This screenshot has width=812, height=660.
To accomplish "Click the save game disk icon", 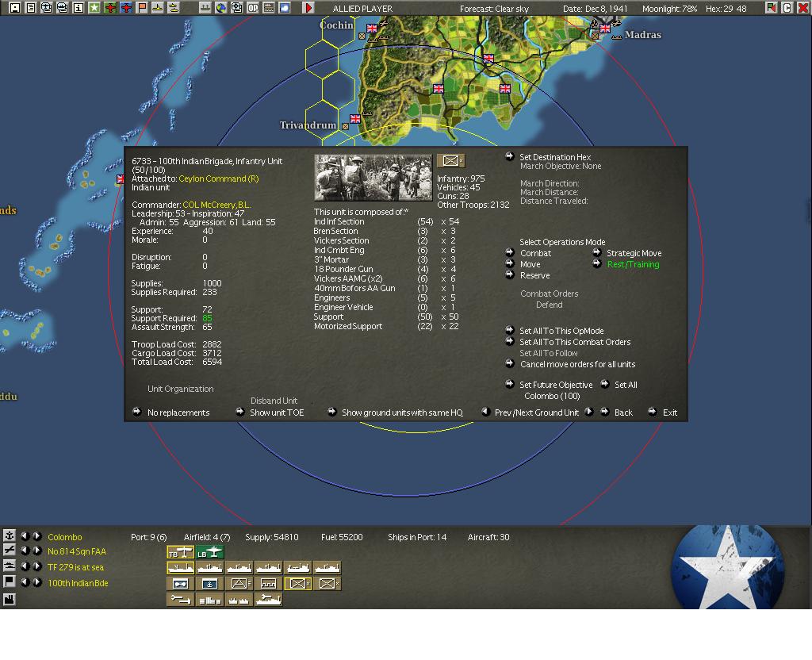I will tap(15, 8).
